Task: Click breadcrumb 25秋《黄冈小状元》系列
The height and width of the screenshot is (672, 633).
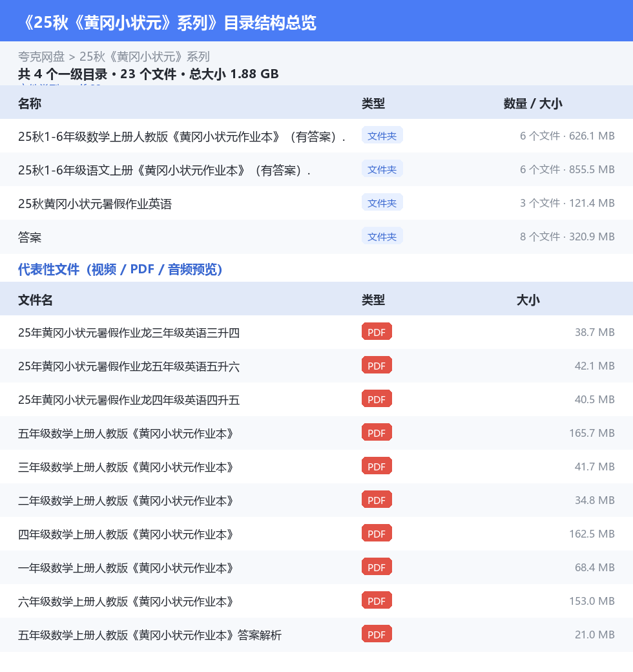Action: coord(144,57)
